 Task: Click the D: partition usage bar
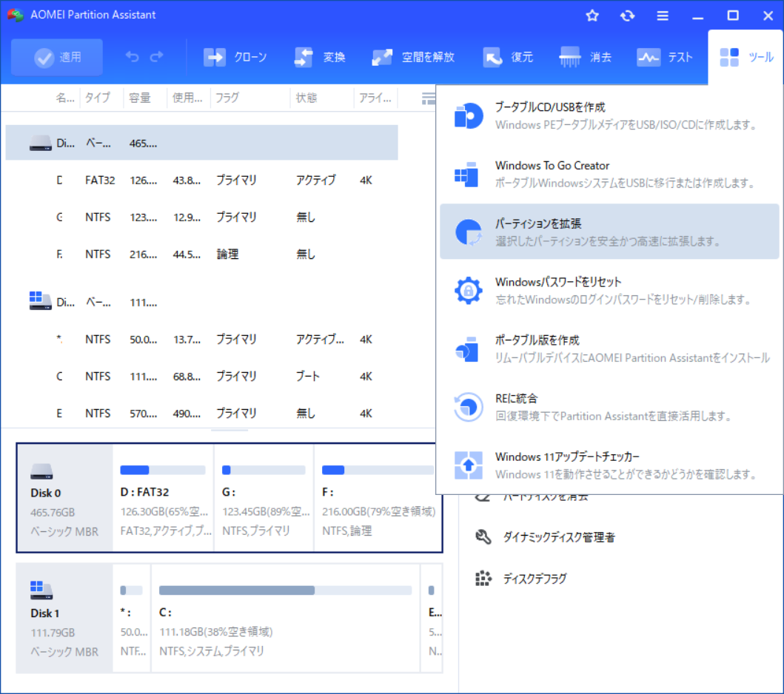click(x=163, y=470)
